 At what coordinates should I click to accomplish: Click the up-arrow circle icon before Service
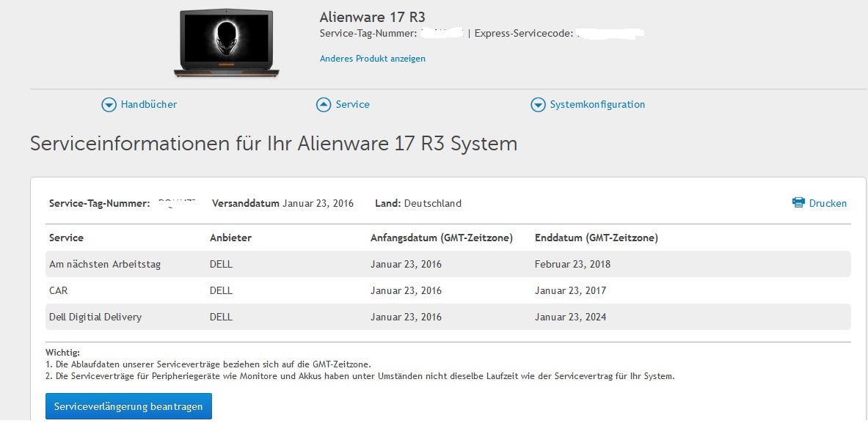click(324, 105)
